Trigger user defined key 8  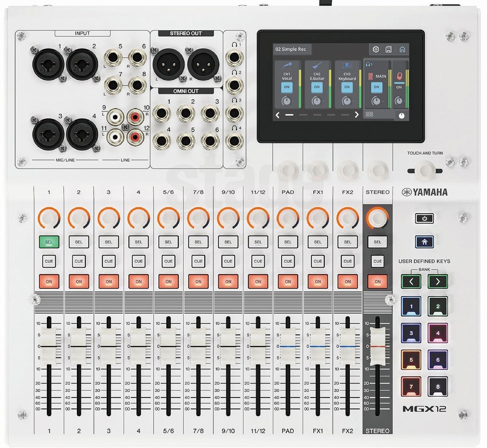438,387
